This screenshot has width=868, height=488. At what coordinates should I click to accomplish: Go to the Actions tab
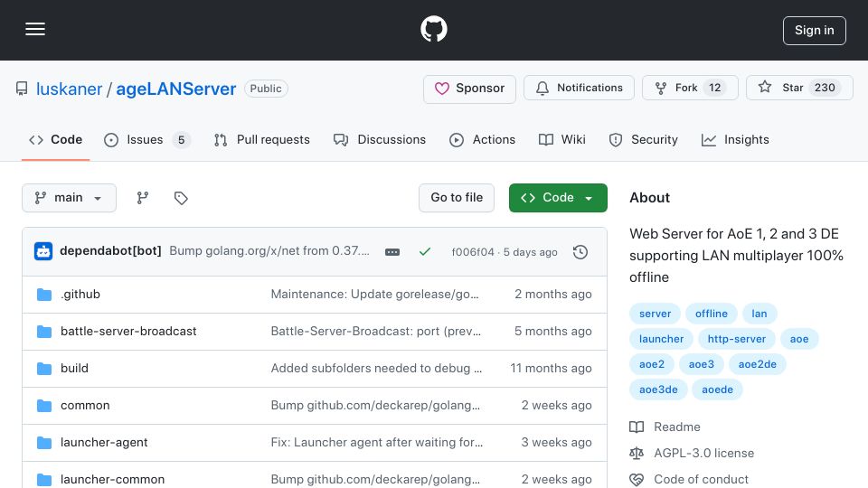tap(482, 140)
